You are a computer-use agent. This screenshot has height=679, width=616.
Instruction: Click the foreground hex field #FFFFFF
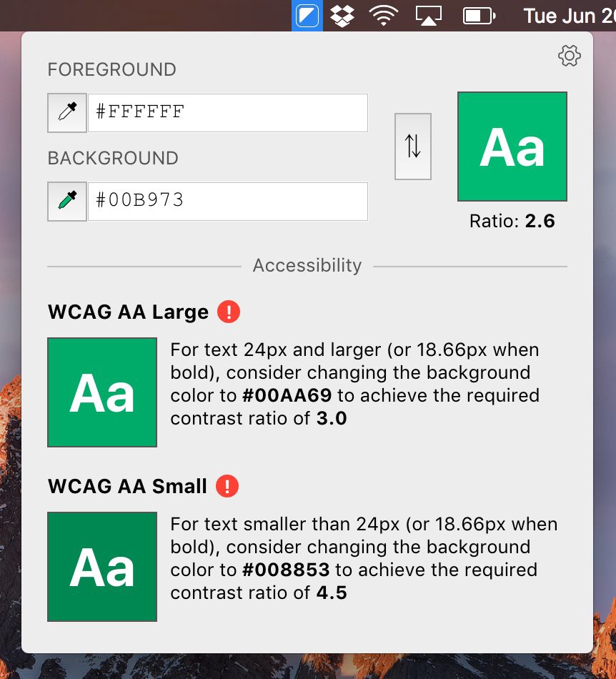(227, 113)
